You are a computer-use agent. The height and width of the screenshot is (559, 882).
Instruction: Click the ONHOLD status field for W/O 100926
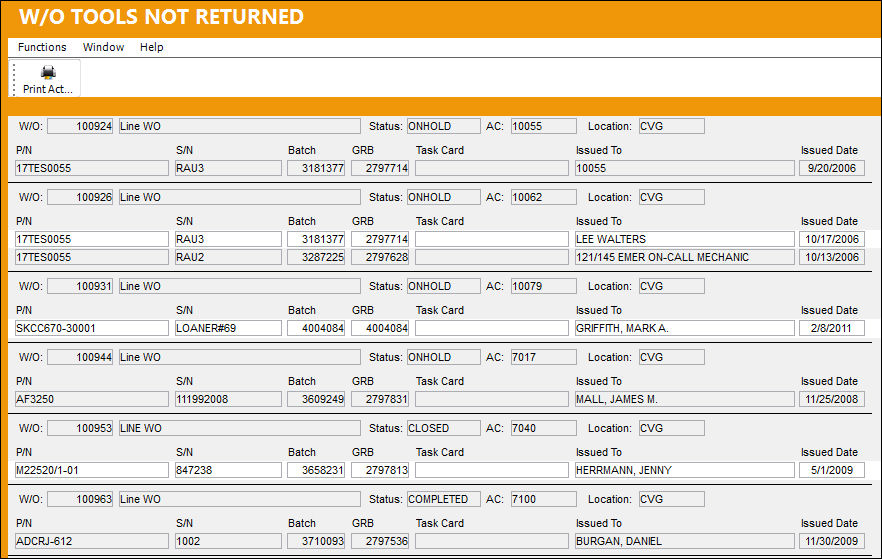point(444,197)
